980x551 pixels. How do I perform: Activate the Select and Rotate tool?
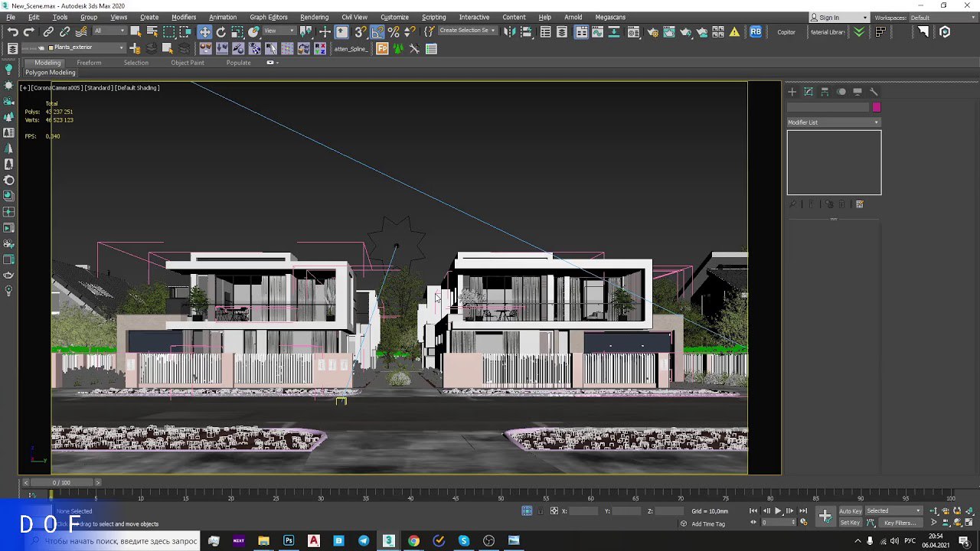(x=221, y=31)
